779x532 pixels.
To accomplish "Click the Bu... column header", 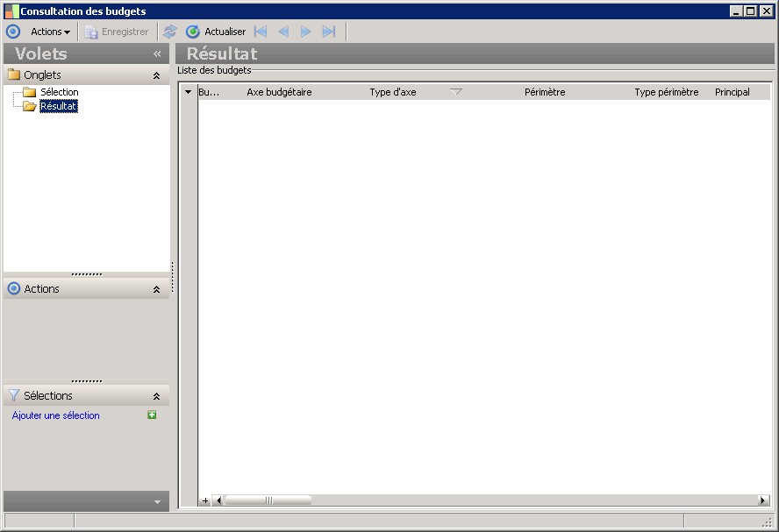I will (209, 92).
